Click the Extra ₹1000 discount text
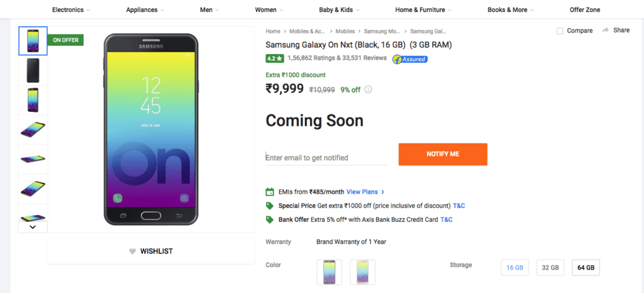The image size is (644, 293). [x=296, y=75]
